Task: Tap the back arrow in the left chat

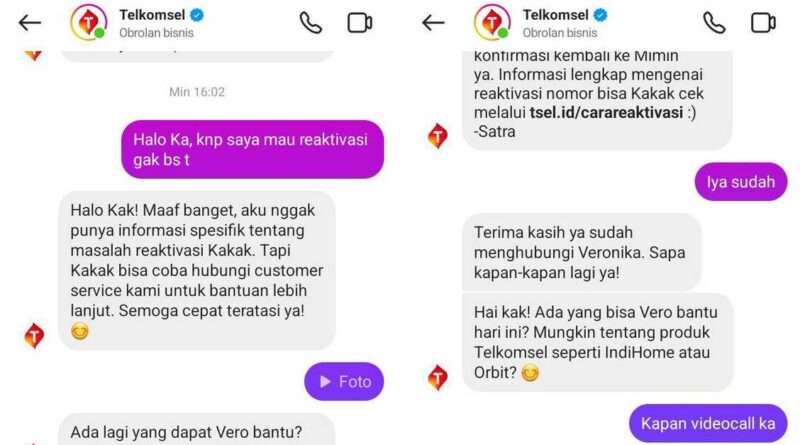Action: (30, 23)
